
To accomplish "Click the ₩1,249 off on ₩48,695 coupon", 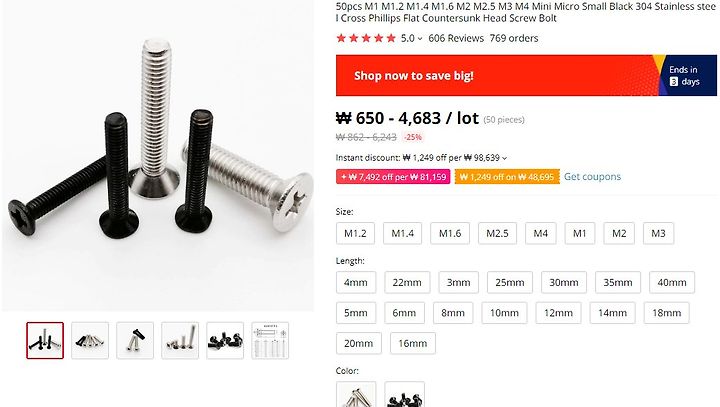I will 507,177.
